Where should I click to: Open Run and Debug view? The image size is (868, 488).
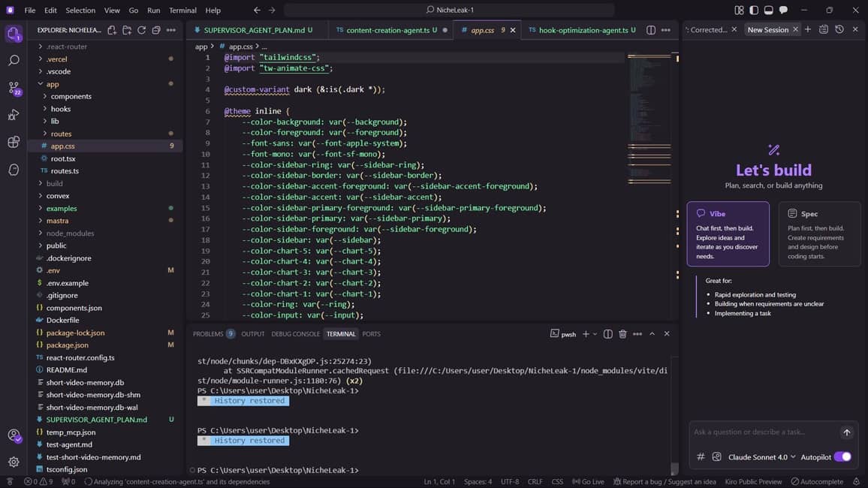(x=14, y=115)
